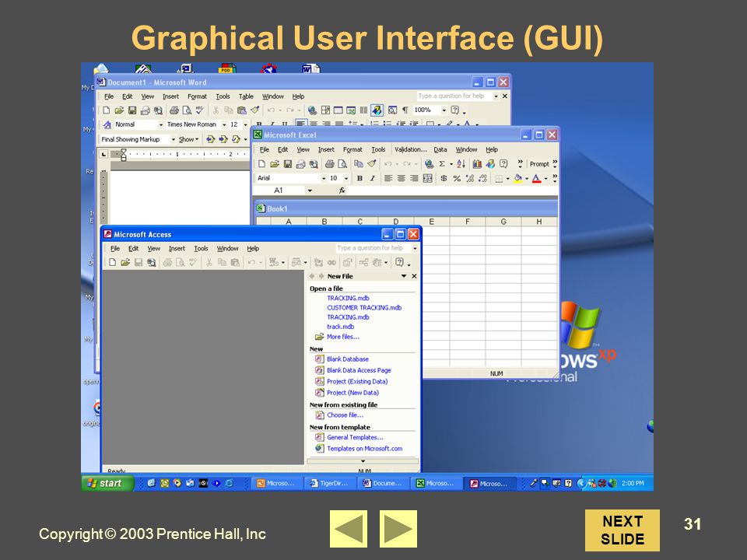Toggle Italic formatting in Excel toolbar
The height and width of the screenshot is (560, 747).
(372, 178)
